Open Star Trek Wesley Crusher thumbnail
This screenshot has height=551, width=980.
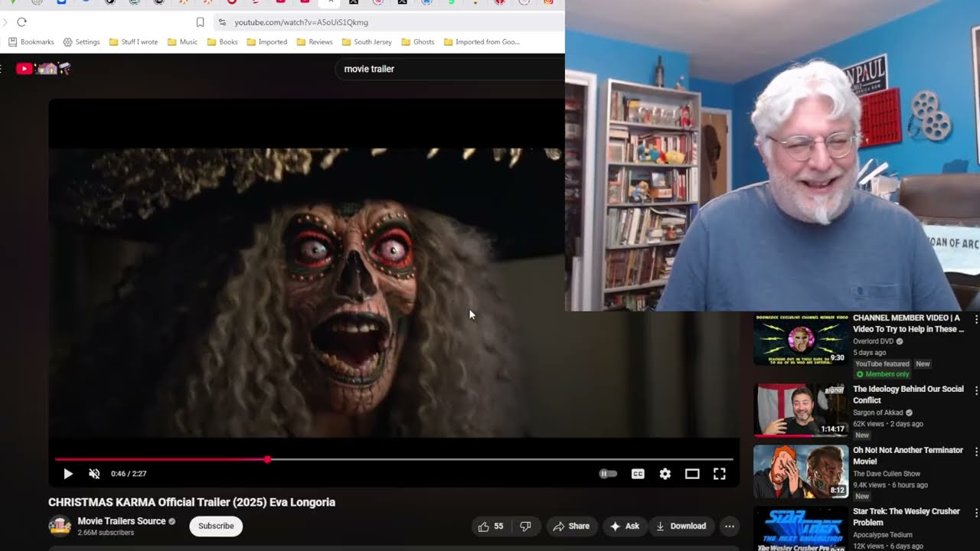pyautogui.click(x=801, y=529)
